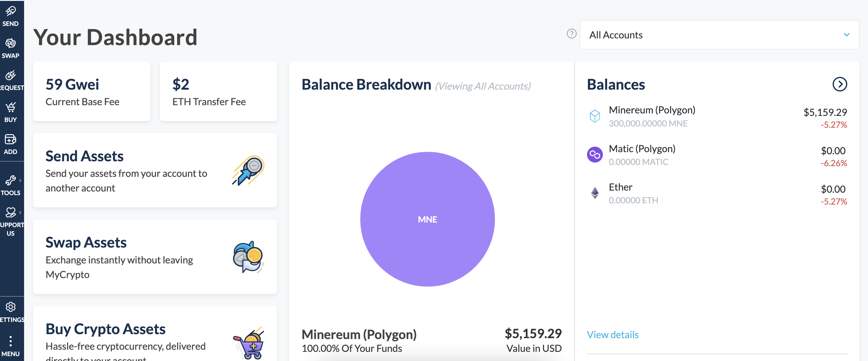Open the Send Assets card

pos(155,170)
